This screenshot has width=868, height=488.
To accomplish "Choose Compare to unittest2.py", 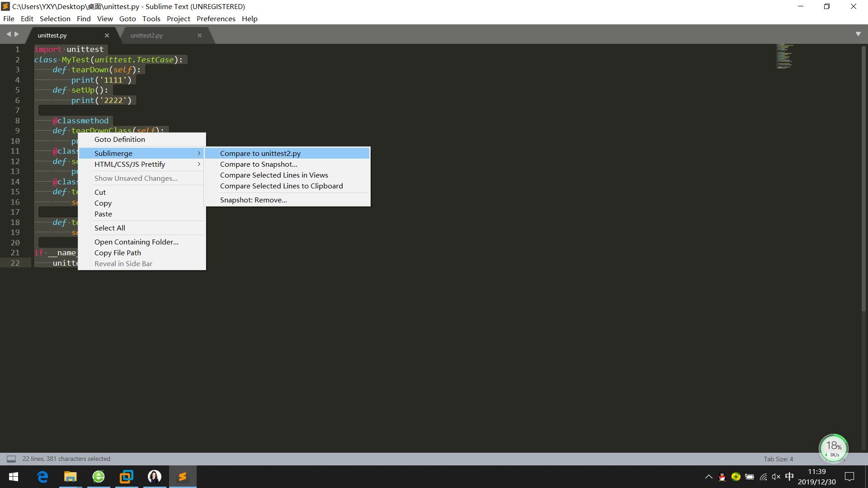I will click(x=260, y=153).
